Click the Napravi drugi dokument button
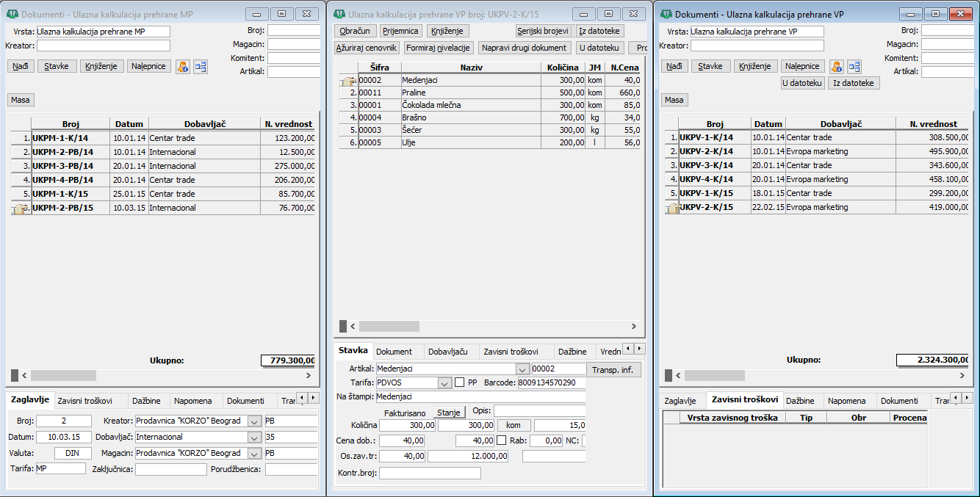 click(x=525, y=48)
